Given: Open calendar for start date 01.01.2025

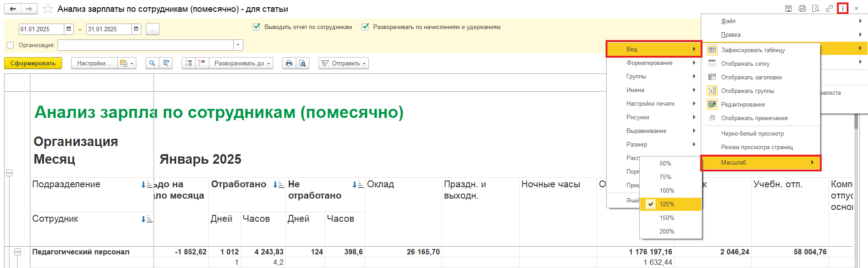Looking at the screenshot, I should [x=68, y=29].
